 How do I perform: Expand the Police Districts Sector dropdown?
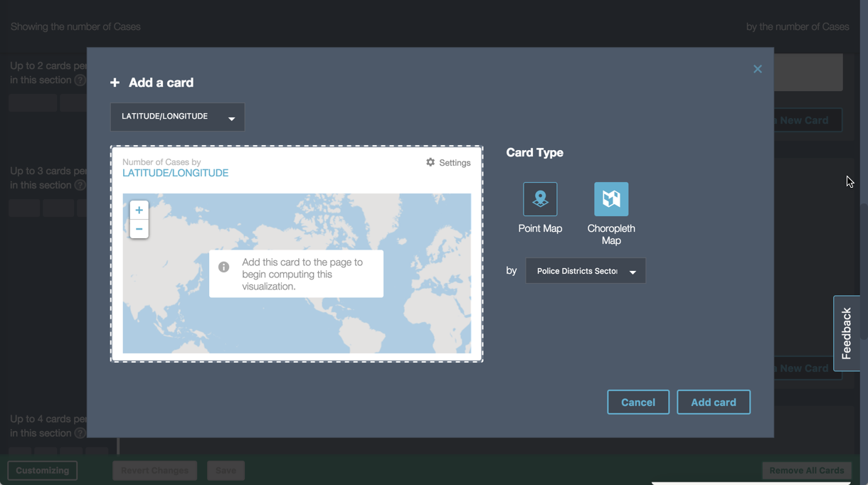click(x=585, y=271)
